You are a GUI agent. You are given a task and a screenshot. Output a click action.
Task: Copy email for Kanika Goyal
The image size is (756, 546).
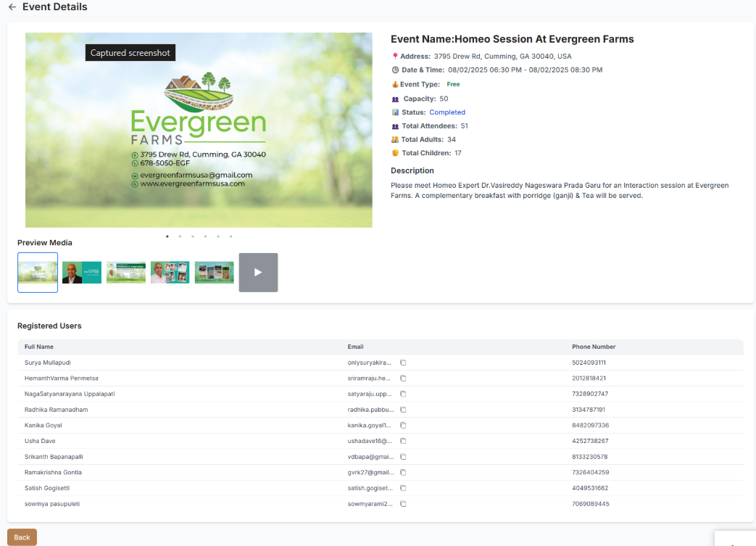[x=403, y=426]
